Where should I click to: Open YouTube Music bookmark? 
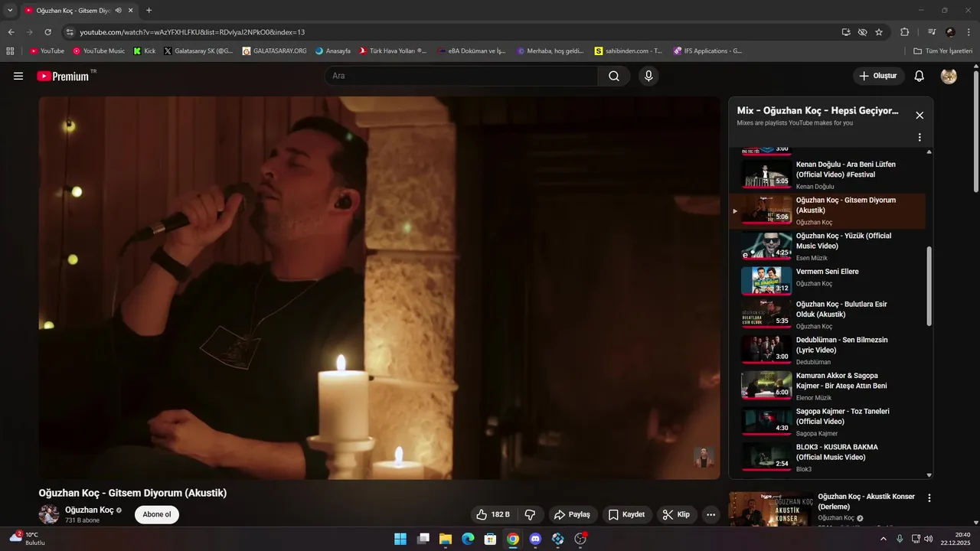pos(99,51)
